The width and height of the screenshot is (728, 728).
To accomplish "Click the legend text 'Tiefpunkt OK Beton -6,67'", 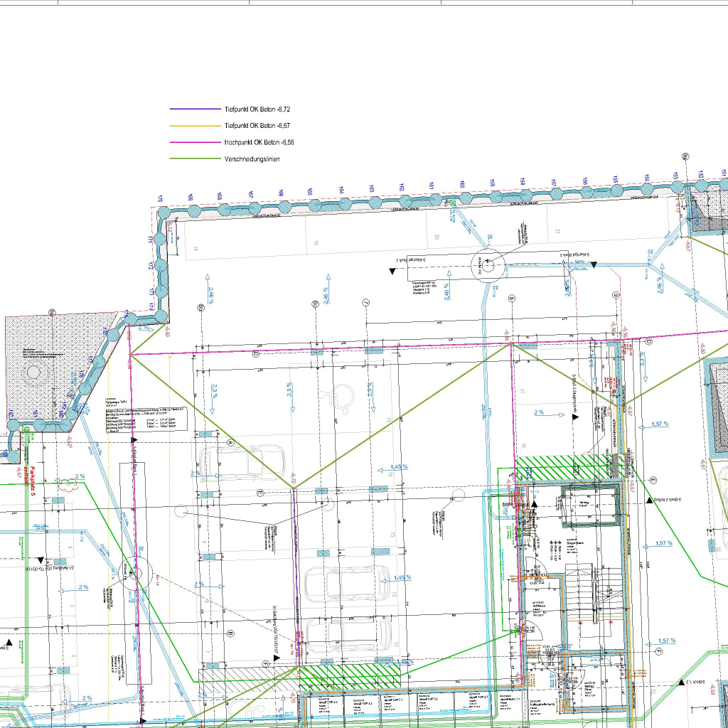I will point(257,126).
